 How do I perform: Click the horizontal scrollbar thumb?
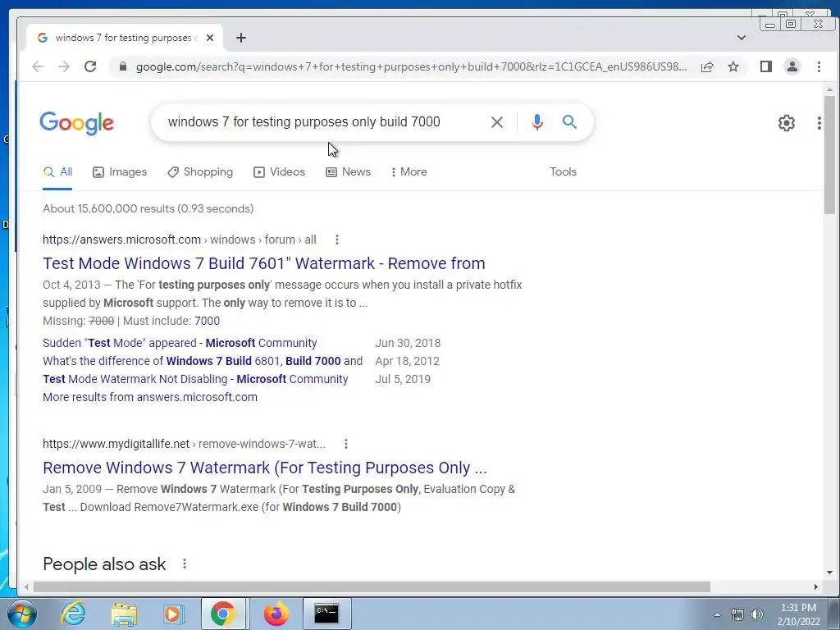click(x=372, y=587)
